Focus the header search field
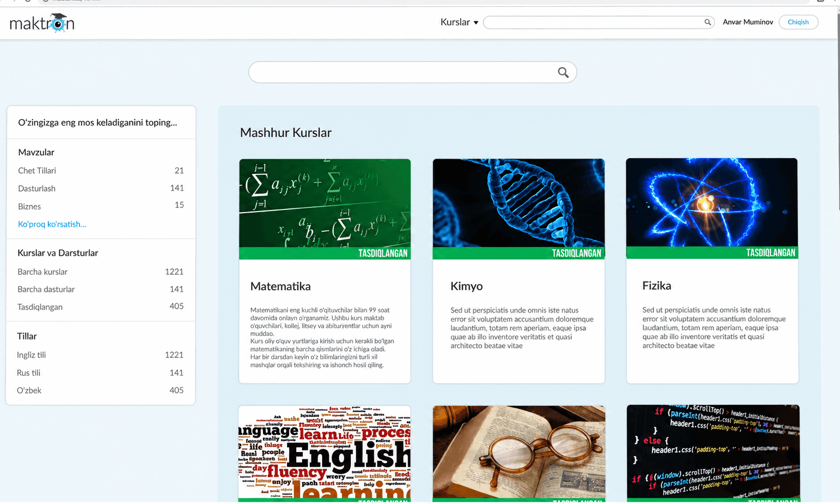This screenshot has width=840, height=504. 599,22
